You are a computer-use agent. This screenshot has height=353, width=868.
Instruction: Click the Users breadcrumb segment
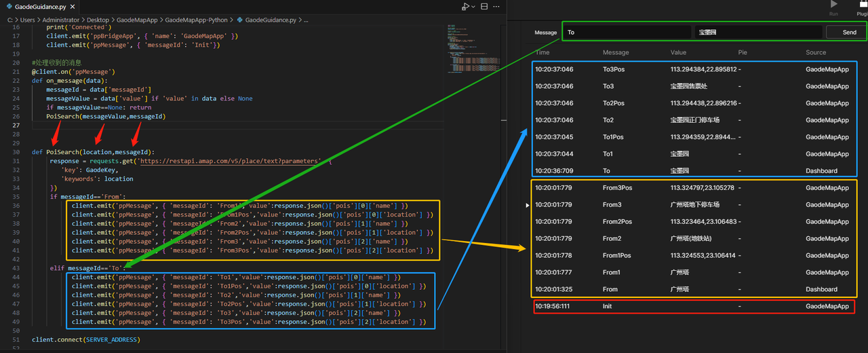point(27,20)
